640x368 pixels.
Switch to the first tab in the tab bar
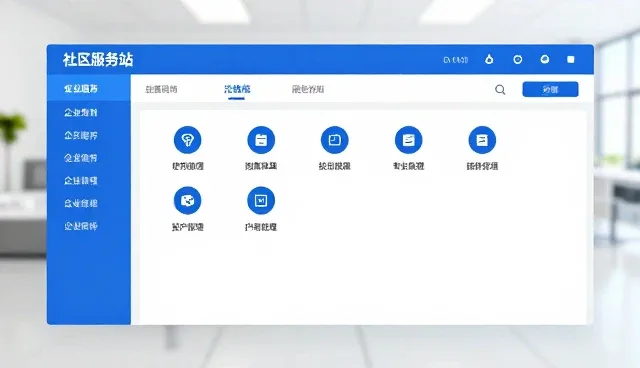[x=161, y=89]
